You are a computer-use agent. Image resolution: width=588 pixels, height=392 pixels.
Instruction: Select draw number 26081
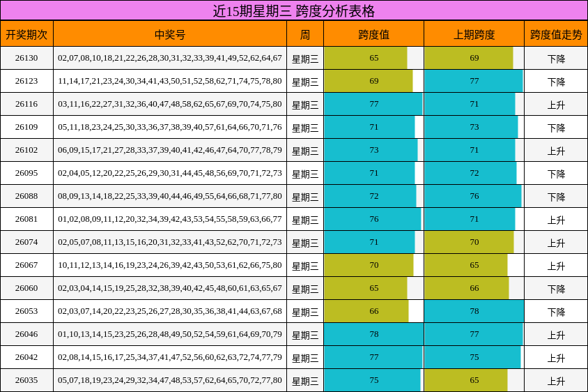(26, 219)
